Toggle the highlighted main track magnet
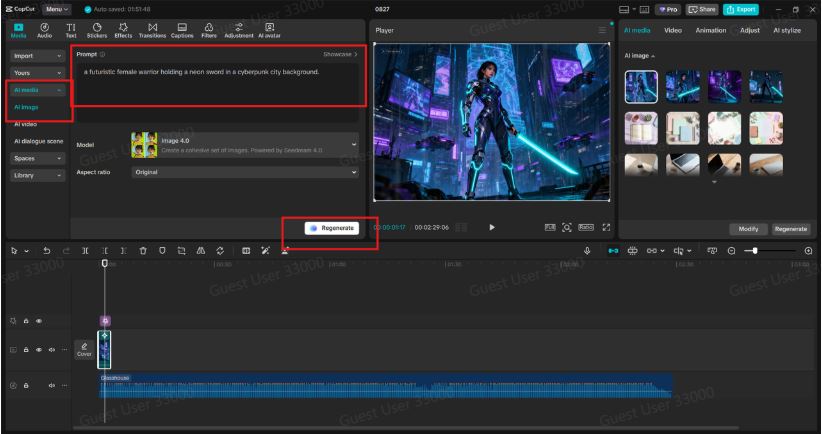This screenshot has width=822, height=434. click(x=614, y=249)
